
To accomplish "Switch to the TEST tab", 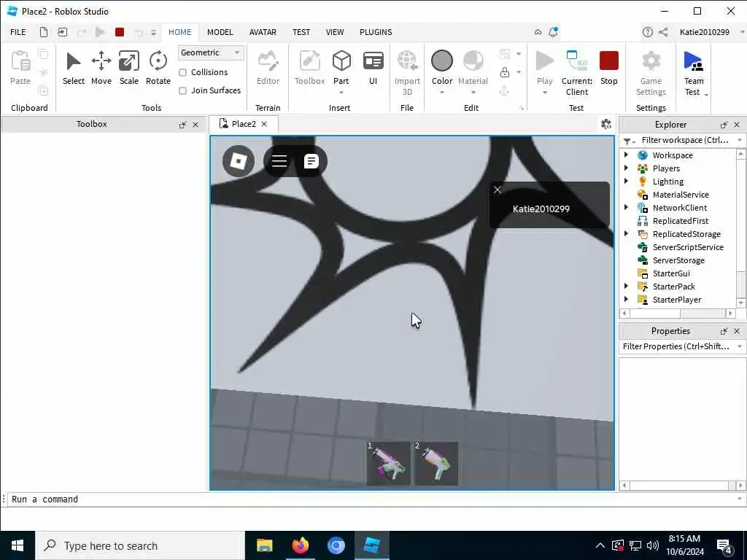I will (301, 32).
